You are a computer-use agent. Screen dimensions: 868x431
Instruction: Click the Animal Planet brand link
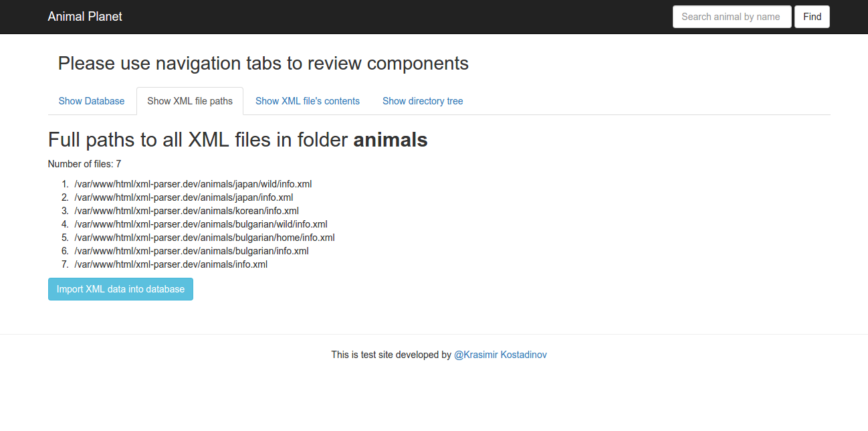pos(85,17)
